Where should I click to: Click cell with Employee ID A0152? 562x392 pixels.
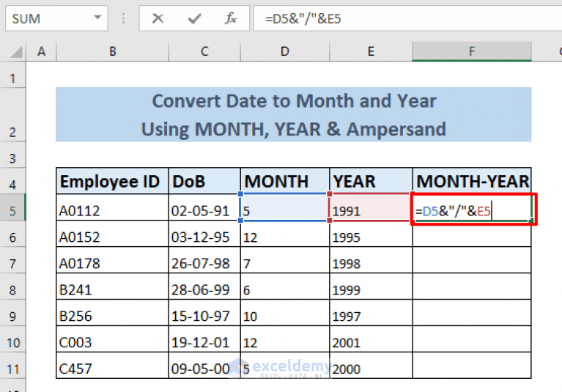click(x=112, y=234)
